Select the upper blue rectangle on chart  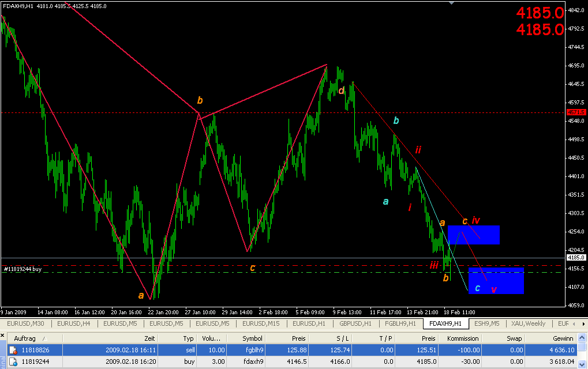click(473, 235)
